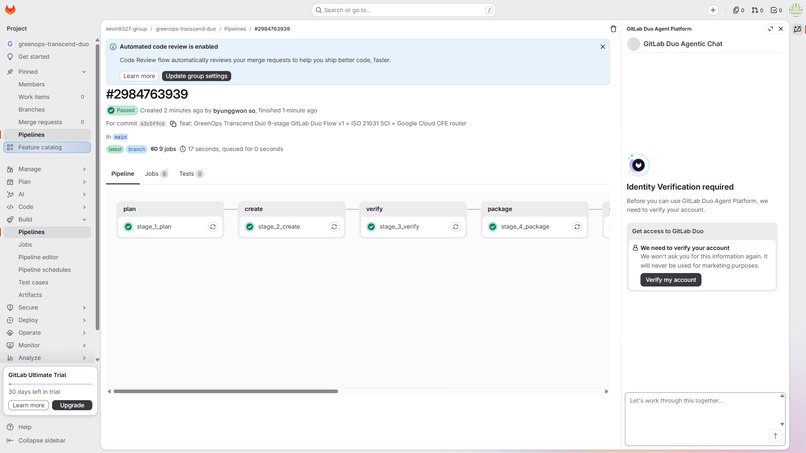Switch to the Jobs tab
This screenshot has width=806, height=453.
click(x=156, y=174)
